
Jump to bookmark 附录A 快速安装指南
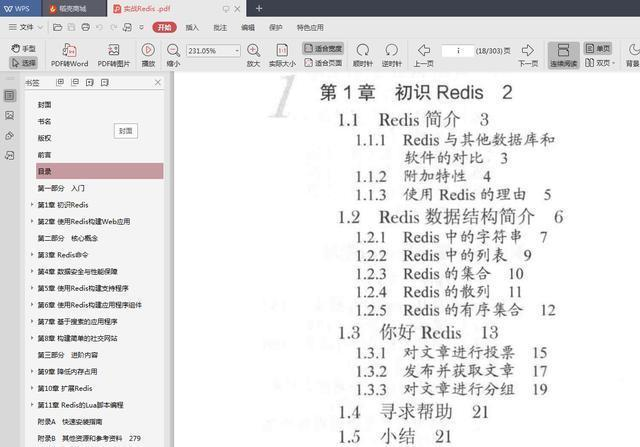[x=70, y=422]
